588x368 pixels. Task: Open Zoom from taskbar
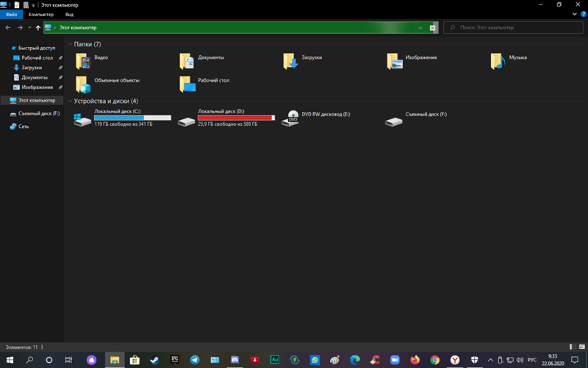(395, 360)
